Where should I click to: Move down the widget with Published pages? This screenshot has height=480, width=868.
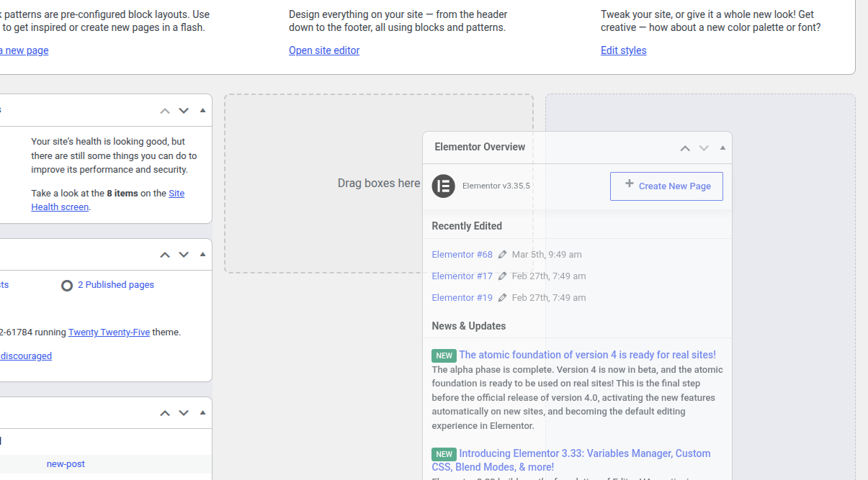click(x=184, y=255)
